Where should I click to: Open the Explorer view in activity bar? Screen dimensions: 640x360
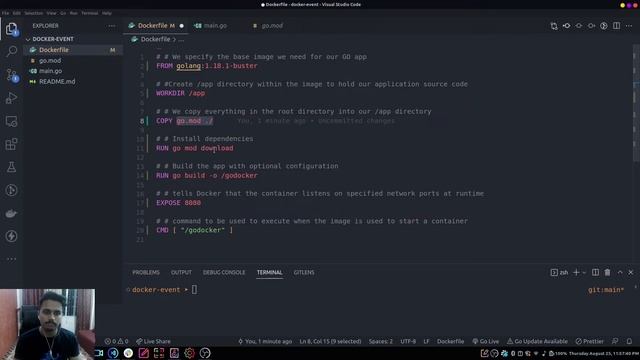point(11,29)
